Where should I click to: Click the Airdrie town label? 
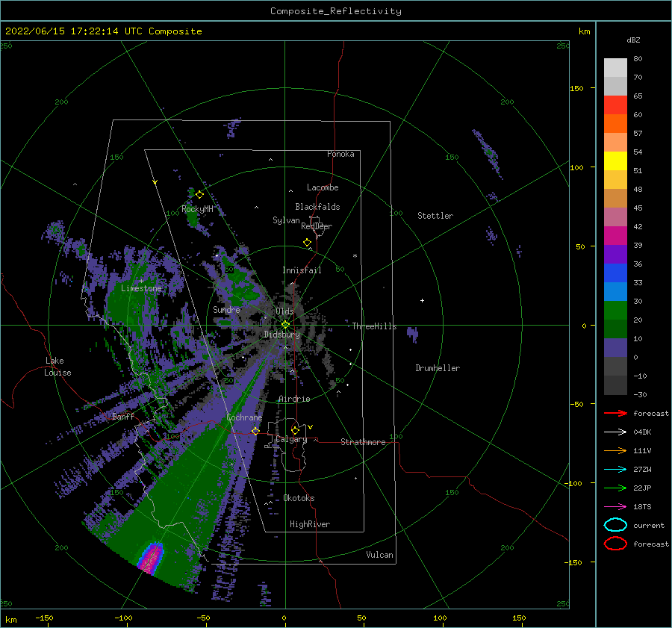click(x=294, y=399)
